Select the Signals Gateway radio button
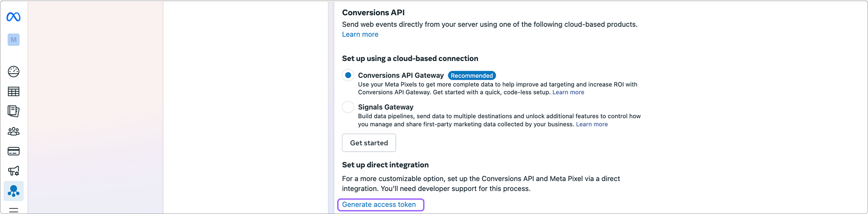The image size is (868, 214). click(x=348, y=107)
